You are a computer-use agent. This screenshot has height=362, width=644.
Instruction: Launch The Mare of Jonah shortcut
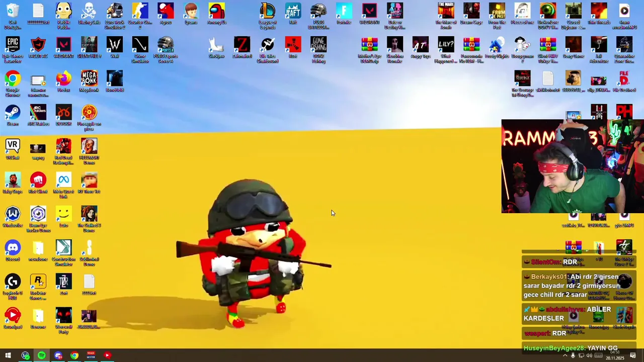pyautogui.click(x=446, y=15)
